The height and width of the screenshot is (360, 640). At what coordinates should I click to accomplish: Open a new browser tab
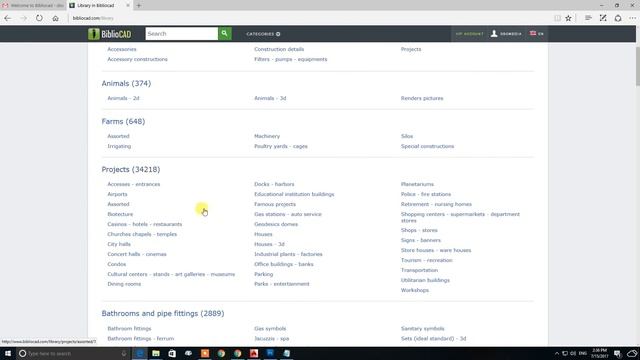pos(139,5)
